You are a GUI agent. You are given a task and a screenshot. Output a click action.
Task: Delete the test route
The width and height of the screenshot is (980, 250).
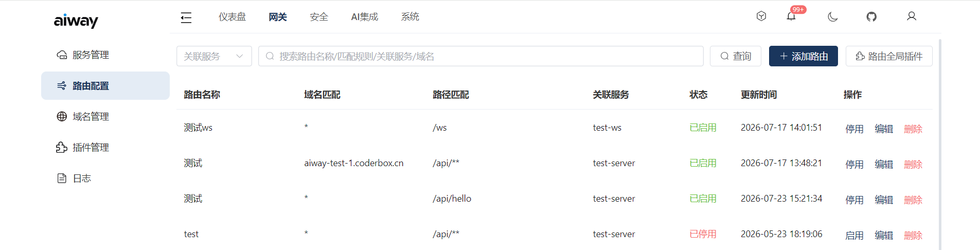click(x=913, y=235)
